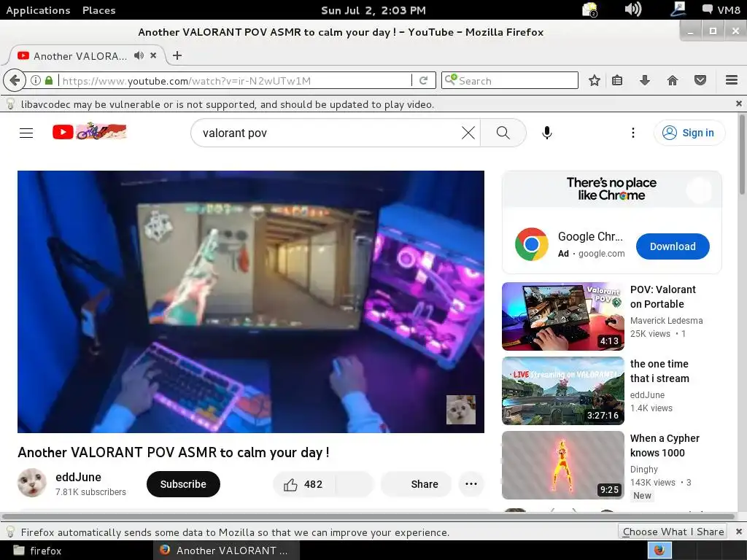Open a new tab with plus button
747x560 pixels.
177,55
